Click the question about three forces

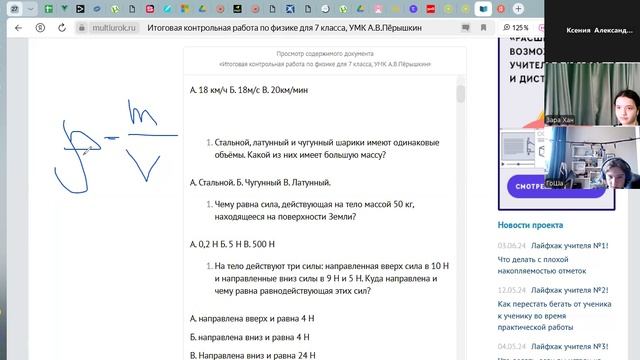coord(331,278)
